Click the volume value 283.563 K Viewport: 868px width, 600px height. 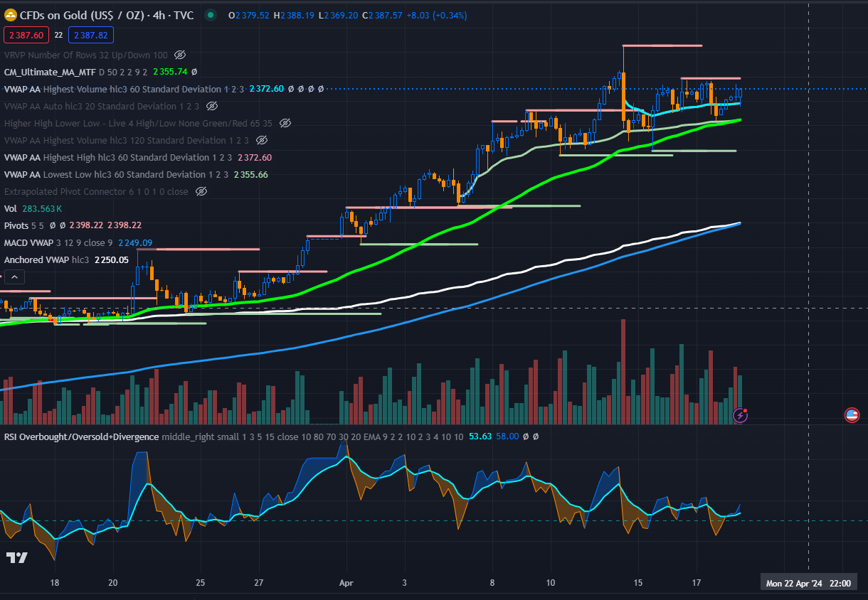tap(42, 208)
